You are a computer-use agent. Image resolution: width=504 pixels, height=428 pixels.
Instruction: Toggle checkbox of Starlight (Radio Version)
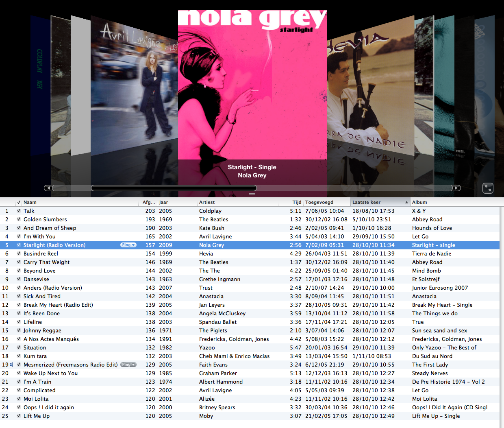point(19,245)
